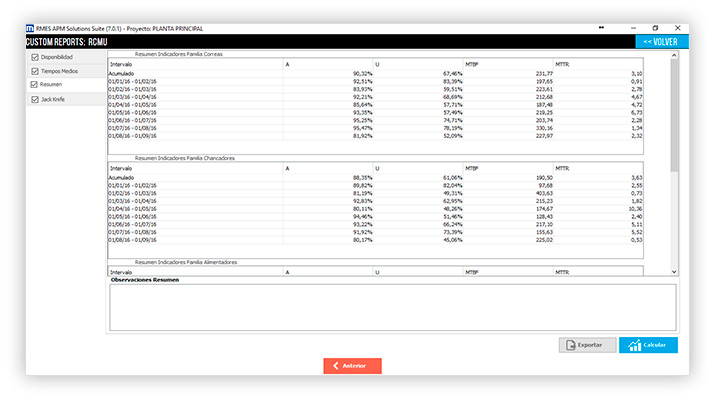Select Jack Knife label in sidebar
Screen dimensions: 716x399
click(x=53, y=99)
